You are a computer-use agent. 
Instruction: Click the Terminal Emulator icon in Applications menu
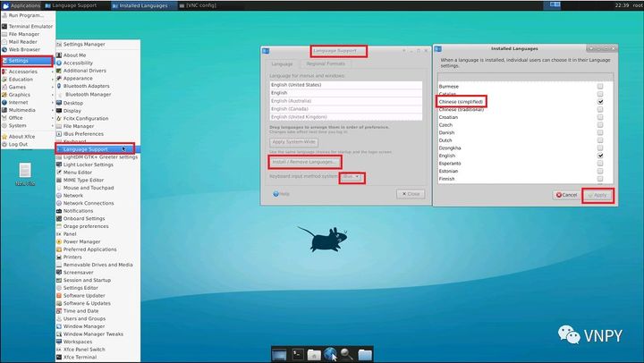pyautogui.click(x=4, y=26)
